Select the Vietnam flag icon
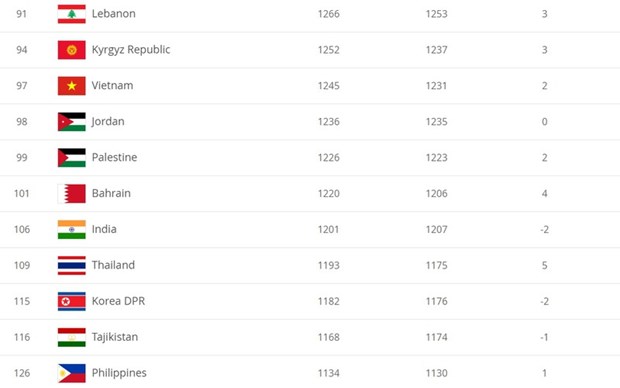Viewport: 620px width, 388px height. 72,86
